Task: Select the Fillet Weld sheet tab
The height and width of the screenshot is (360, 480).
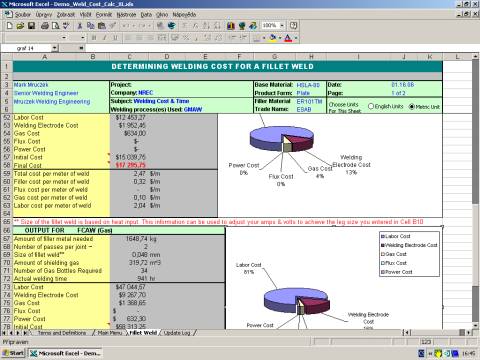Action: click(143, 333)
